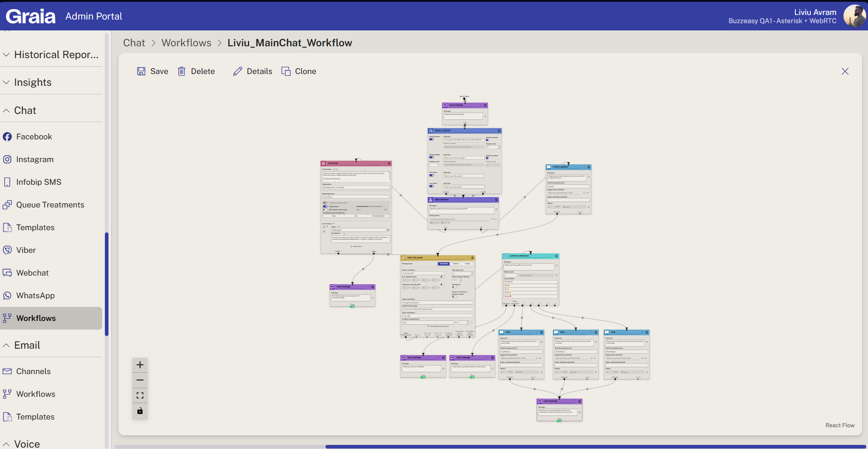Open the user profile avatar
868x449 pixels.
(854, 16)
